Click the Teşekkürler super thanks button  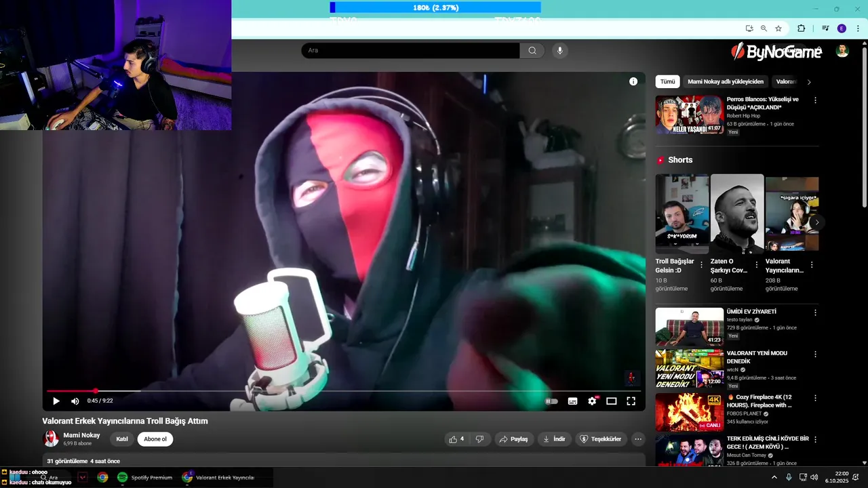600,439
